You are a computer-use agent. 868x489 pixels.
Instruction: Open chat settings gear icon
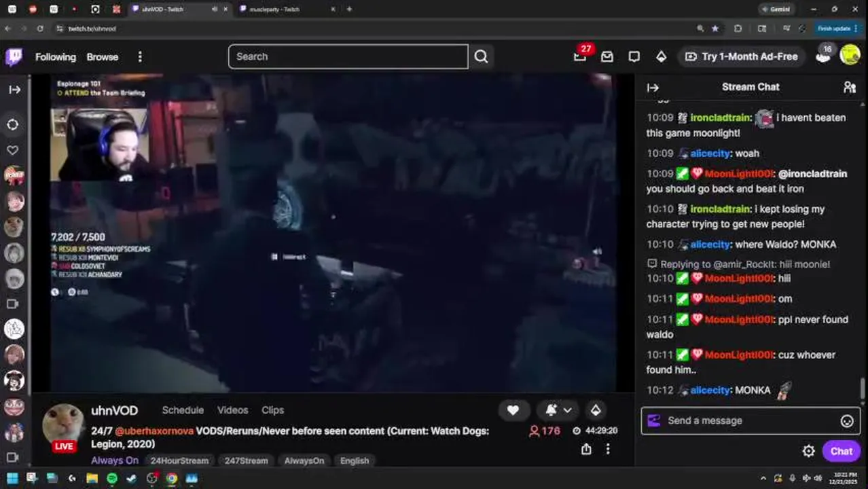click(808, 451)
